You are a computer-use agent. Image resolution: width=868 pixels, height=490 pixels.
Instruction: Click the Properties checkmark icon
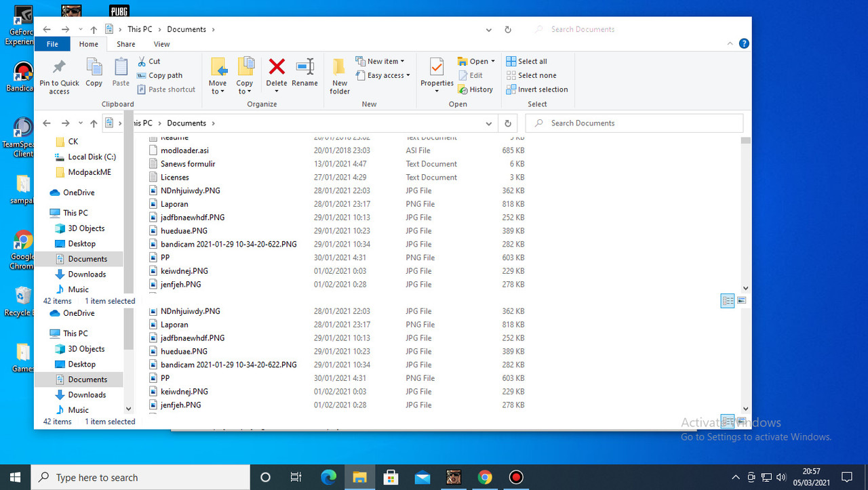(437, 67)
